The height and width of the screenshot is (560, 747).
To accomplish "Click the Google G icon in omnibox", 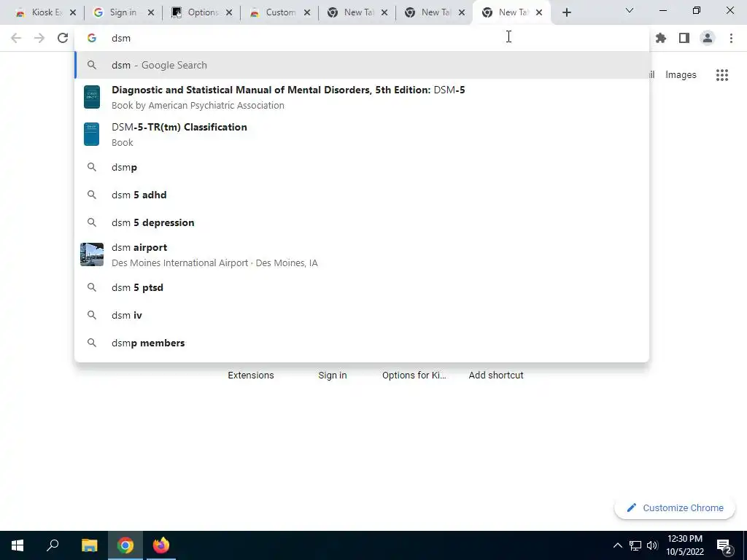I will (x=92, y=38).
